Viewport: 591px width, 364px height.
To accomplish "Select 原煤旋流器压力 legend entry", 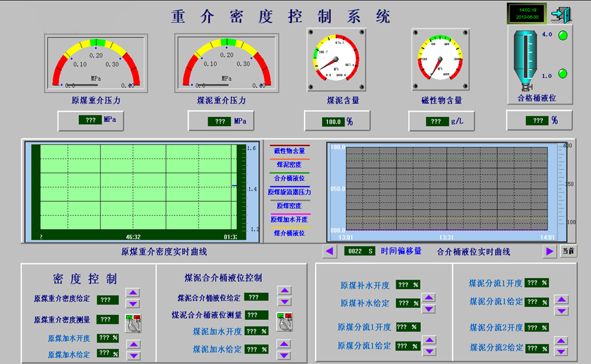I will pos(289,192).
